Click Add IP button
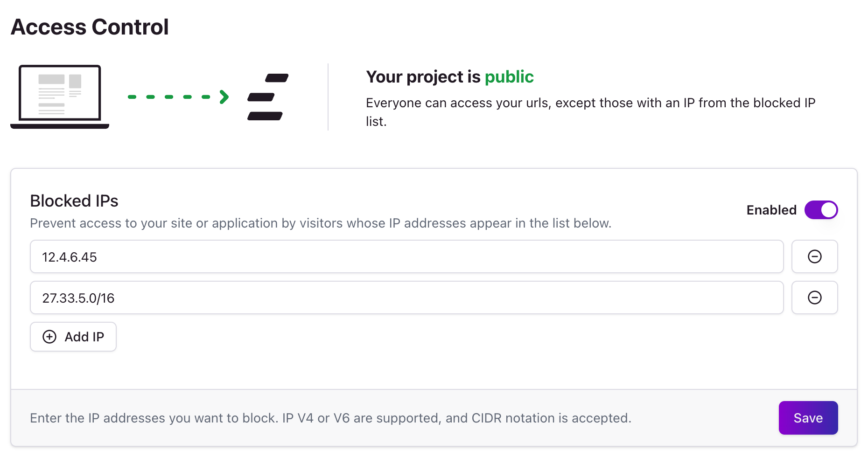868x457 pixels. (x=73, y=337)
